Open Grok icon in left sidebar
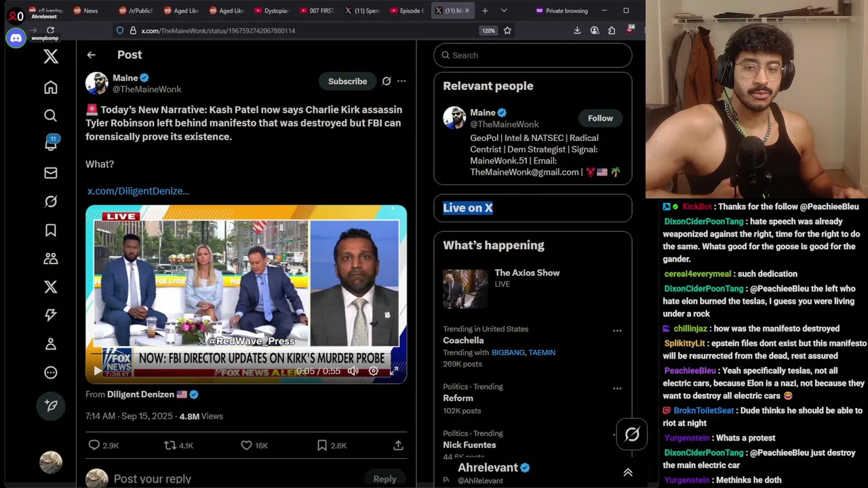Screen dimensions: 868x488 51,201
